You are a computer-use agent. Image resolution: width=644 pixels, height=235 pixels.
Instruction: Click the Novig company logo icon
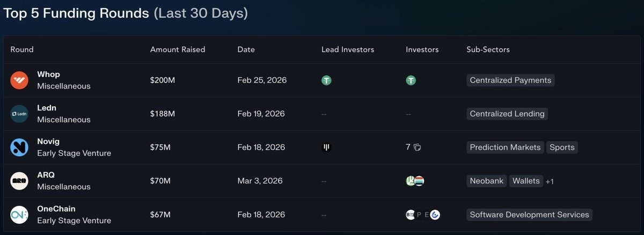click(x=19, y=148)
